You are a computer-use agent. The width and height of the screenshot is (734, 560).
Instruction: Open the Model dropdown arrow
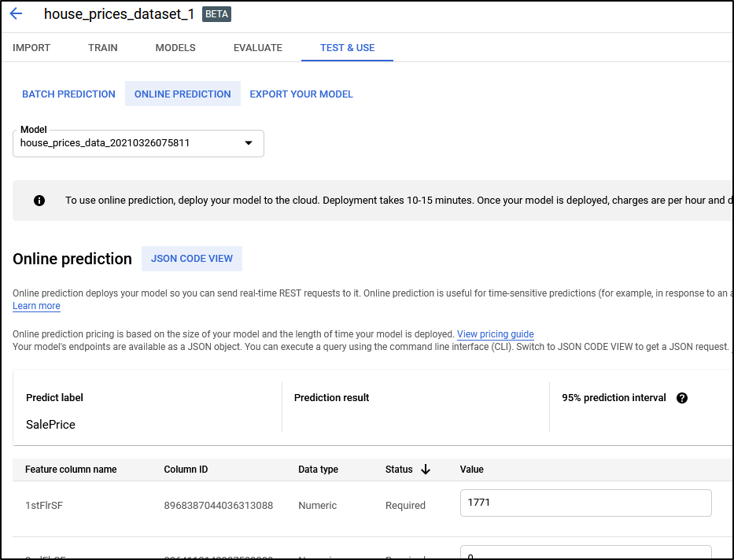[x=249, y=143]
